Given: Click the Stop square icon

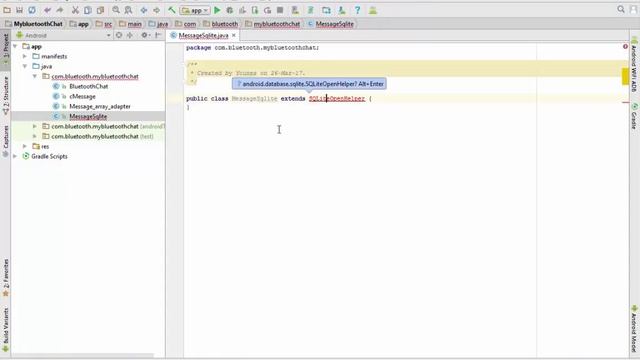Looking at the screenshot, I should click(280, 10).
